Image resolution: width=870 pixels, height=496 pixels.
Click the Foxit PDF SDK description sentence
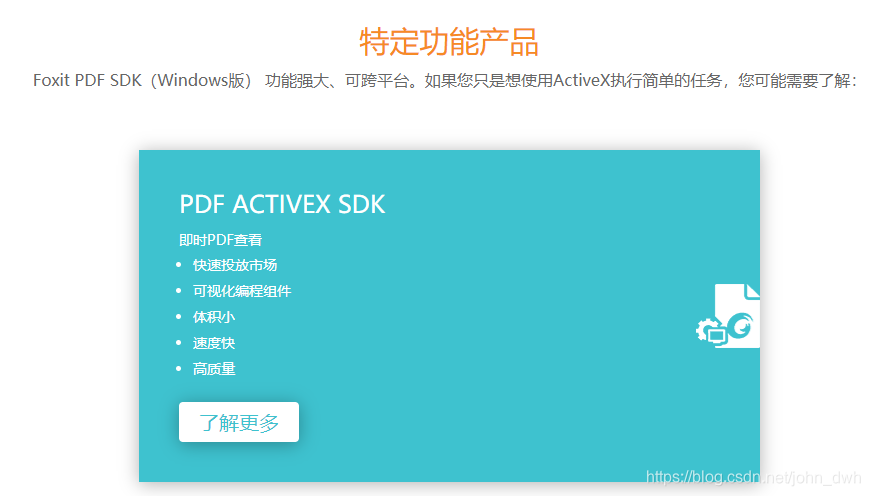click(x=445, y=81)
